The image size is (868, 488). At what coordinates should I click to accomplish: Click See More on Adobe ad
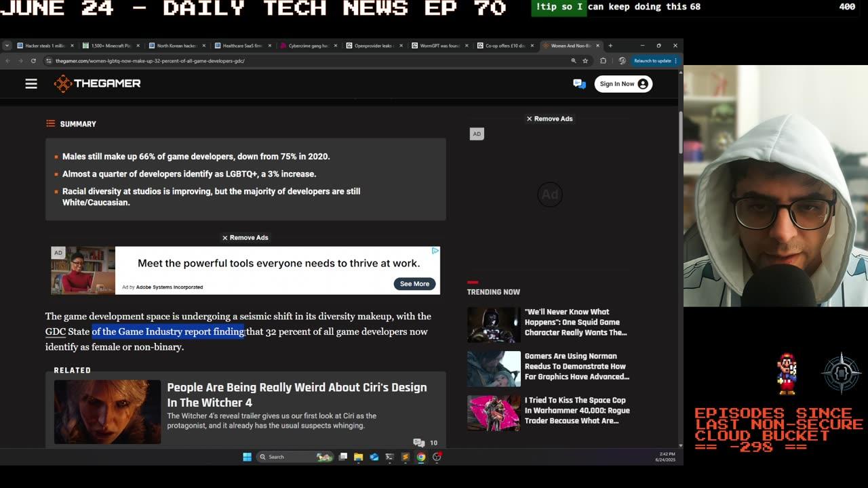(x=414, y=284)
